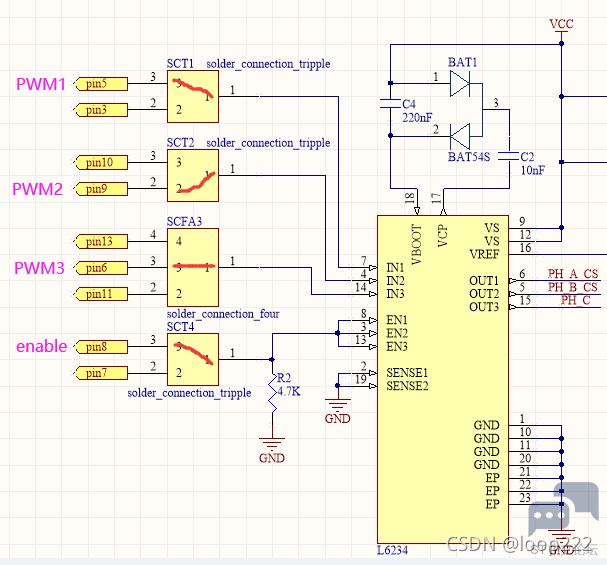The image size is (607, 565).
Task: Click the PWM1 text annotation
Action: (40, 84)
